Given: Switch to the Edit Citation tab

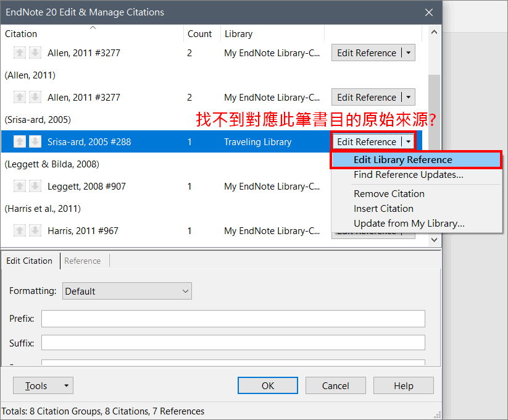Looking at the screenshot, I should (30, 261).
